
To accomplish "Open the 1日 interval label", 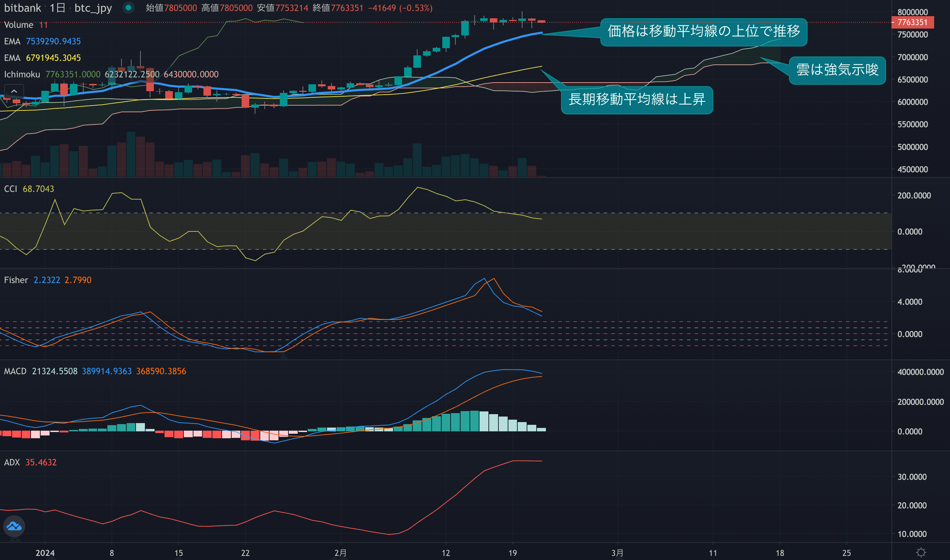I will pyautogui.click(x=57, y=8).
